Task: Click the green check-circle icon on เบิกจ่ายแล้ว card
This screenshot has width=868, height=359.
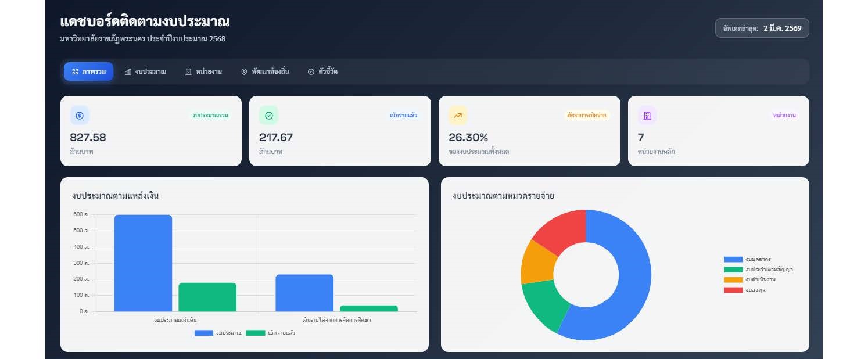Action: point(268,116)
